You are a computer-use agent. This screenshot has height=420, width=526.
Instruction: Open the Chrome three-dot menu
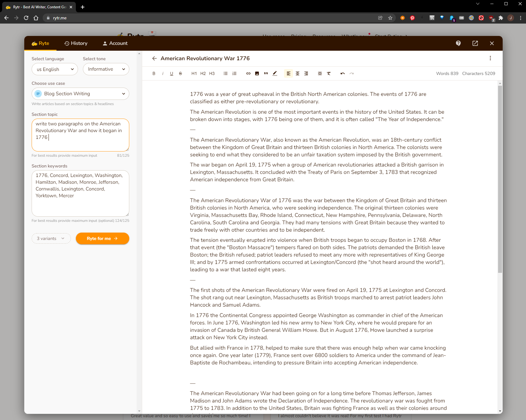tap(520, 18)
